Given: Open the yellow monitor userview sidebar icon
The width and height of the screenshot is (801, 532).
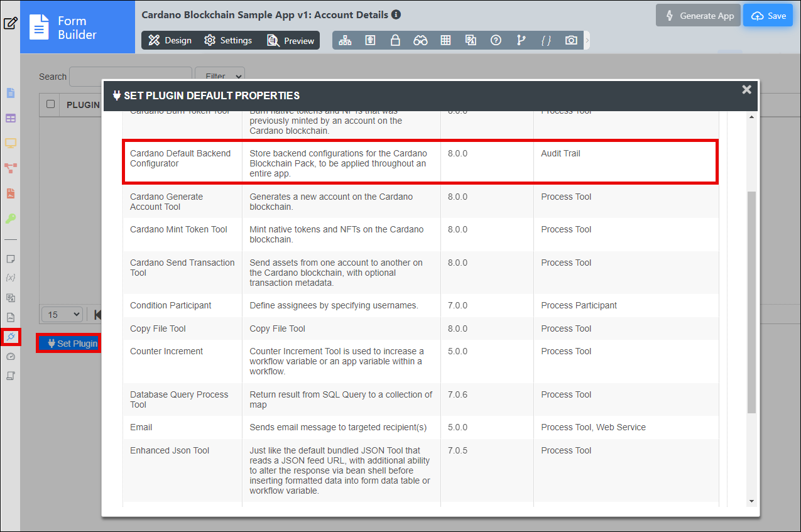Looking at the screenshot, I should tap(11, 143).
